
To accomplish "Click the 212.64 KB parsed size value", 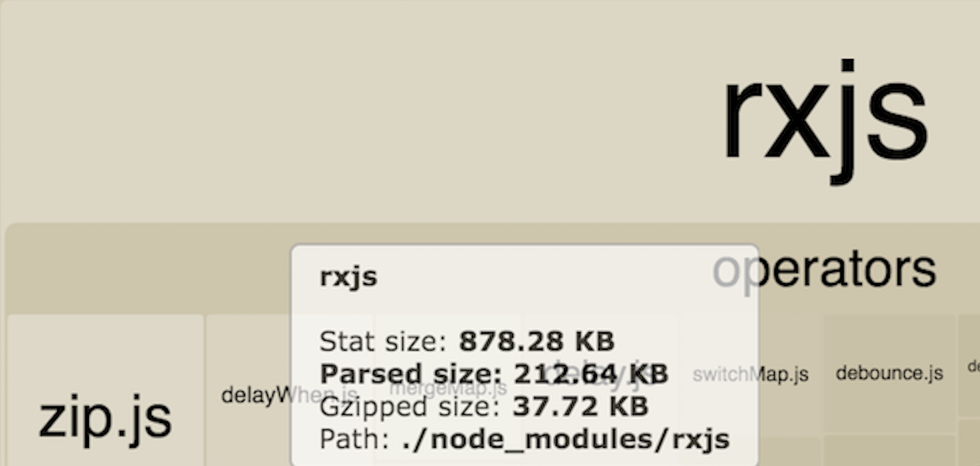I will coord(591,374).
